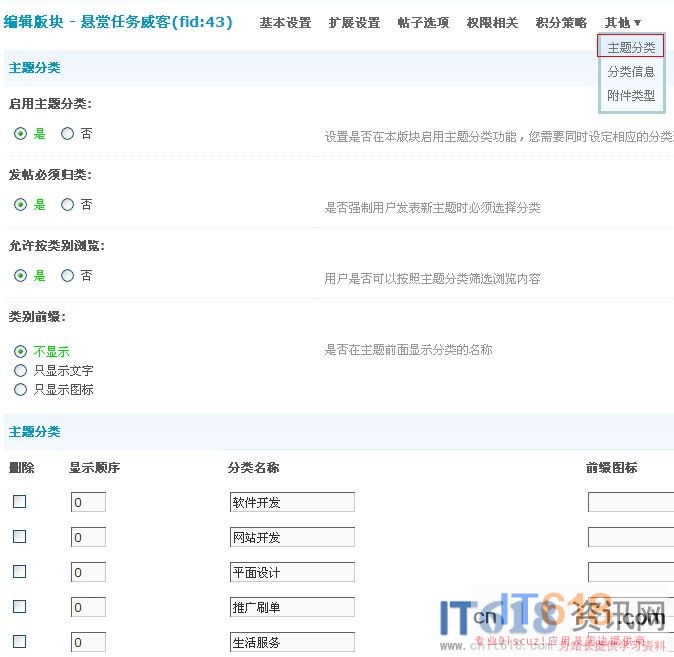Click the 网站开发 category name field
674x657 pixels.
(x=292, y=537)
